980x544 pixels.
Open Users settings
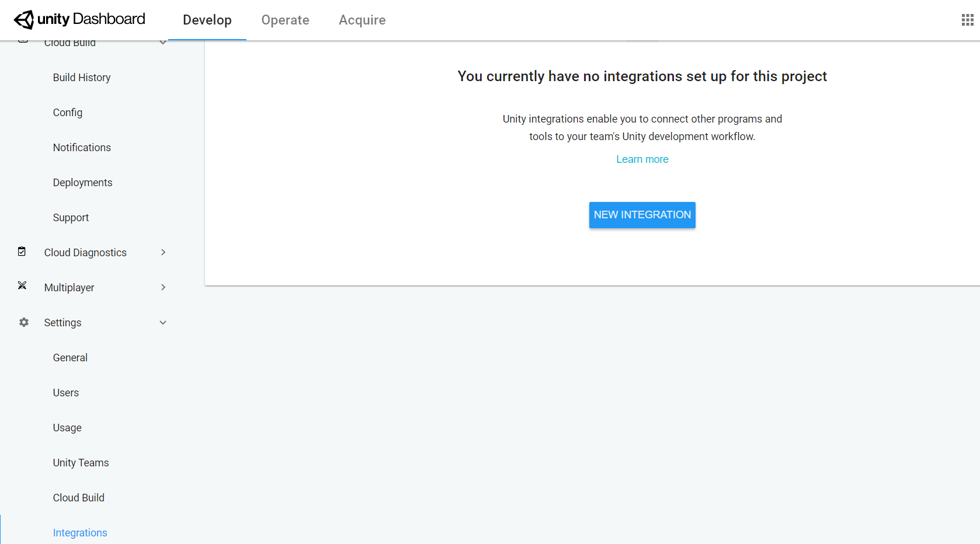65,393
